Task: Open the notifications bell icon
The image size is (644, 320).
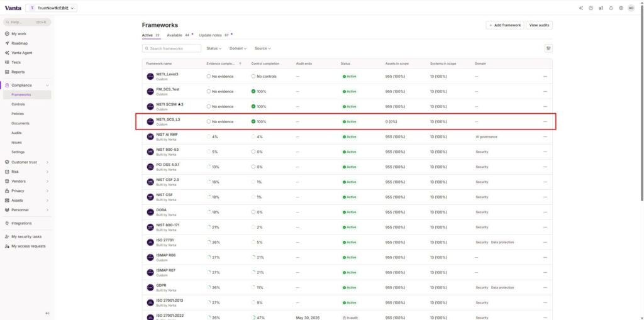Action: [x=611, y=8]
